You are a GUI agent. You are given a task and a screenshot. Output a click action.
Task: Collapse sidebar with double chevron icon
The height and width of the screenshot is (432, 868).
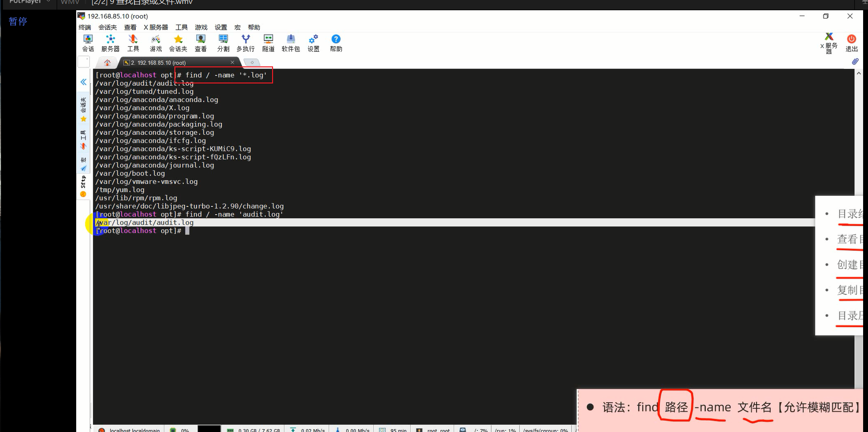click(x=84, y=82)
